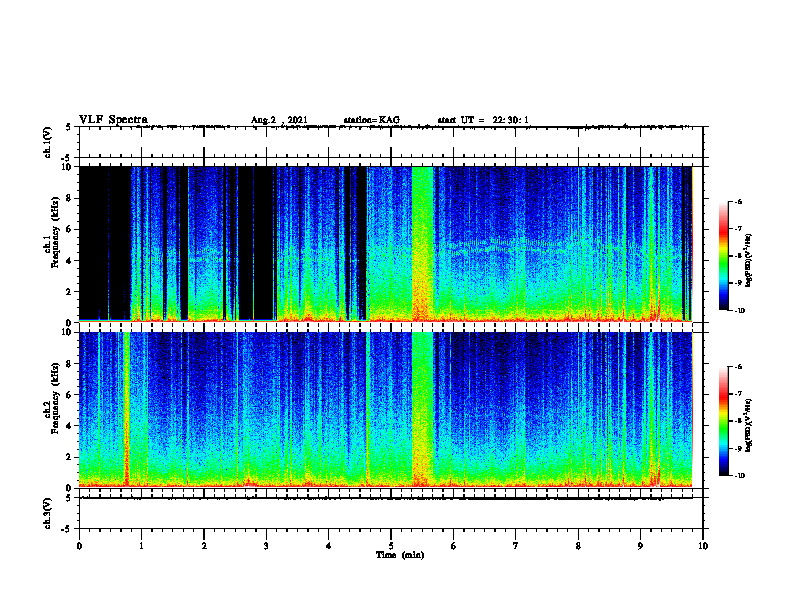Click the "1" tick on the Time axis

(141, 546)
